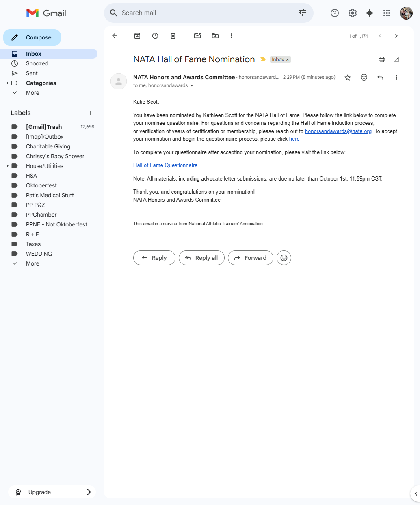Screen dimensions: 420x505
Task: Open the account profile picture
Action: tap(406, 13)
